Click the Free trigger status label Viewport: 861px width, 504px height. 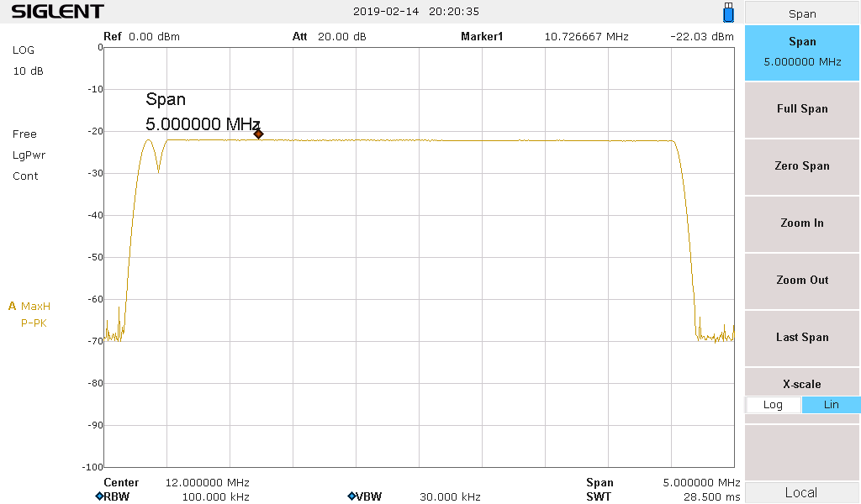coord(24,134)
